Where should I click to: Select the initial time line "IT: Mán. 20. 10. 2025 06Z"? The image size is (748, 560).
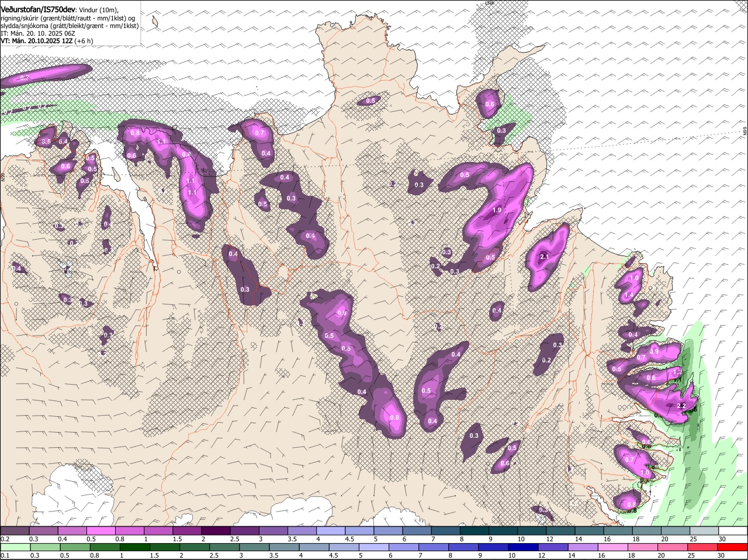38,33
